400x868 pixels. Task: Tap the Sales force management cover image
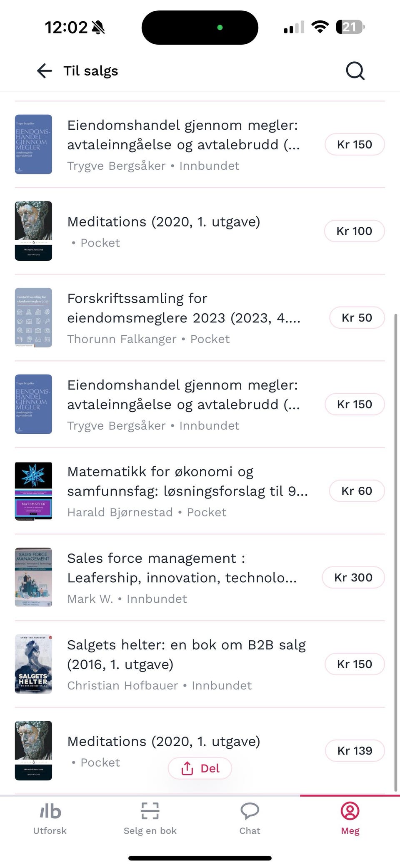(x=33, y=577)
